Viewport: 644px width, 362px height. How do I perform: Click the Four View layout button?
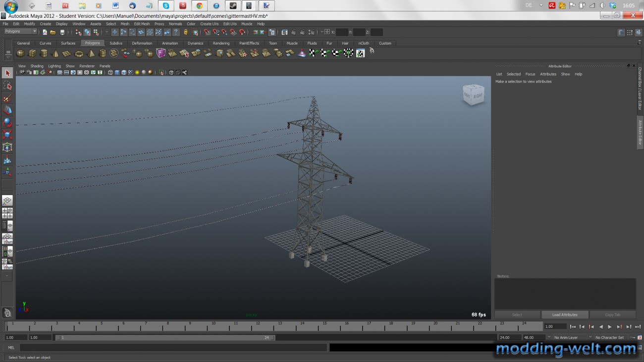[7, 213]
